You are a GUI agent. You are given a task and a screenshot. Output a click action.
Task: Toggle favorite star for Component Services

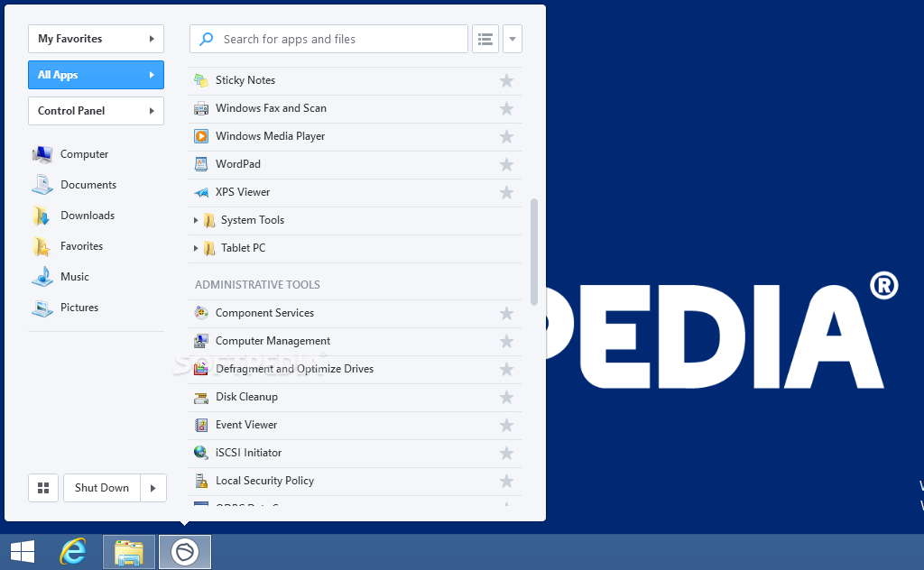point(506,313)
